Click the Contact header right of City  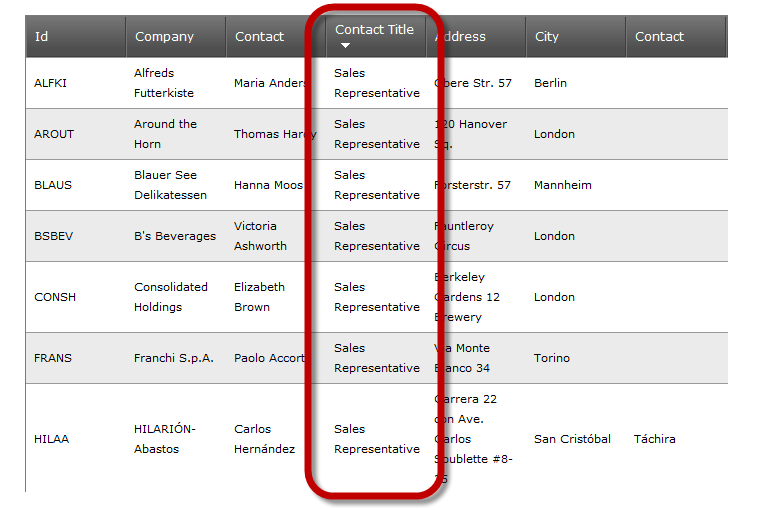(660, 37)
